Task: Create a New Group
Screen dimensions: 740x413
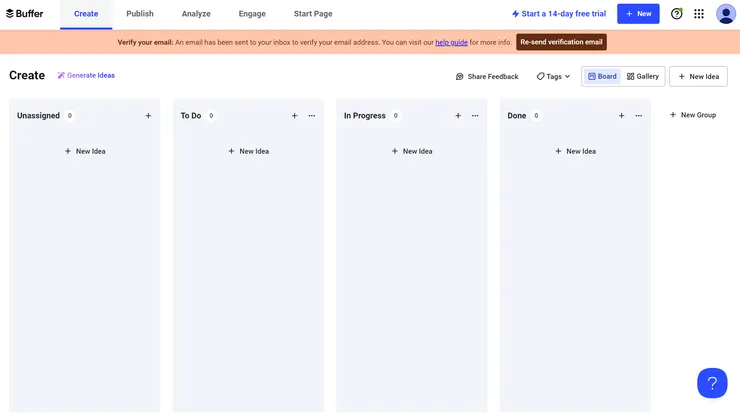Action: (693, 115)
